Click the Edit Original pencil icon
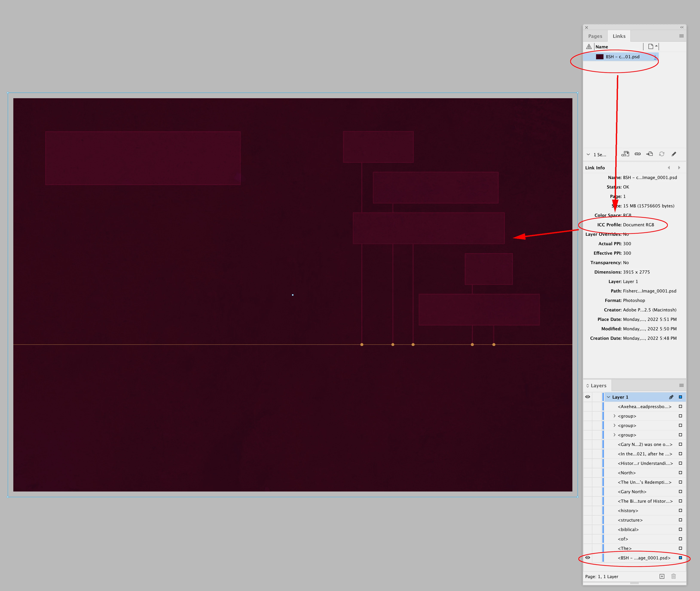The height and width of the screenshot is (591, 700). [674, 154]
